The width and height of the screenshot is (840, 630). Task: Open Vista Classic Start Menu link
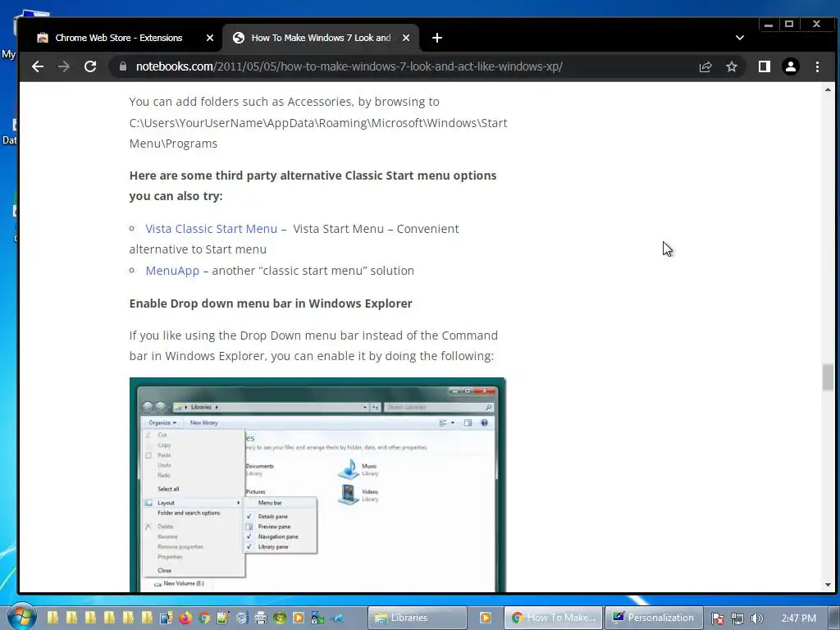212,229
